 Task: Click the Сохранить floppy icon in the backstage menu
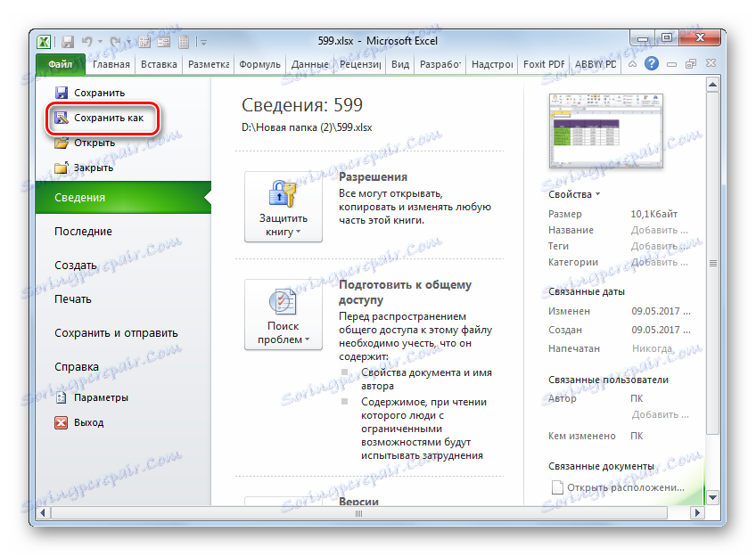coord(62,93)
